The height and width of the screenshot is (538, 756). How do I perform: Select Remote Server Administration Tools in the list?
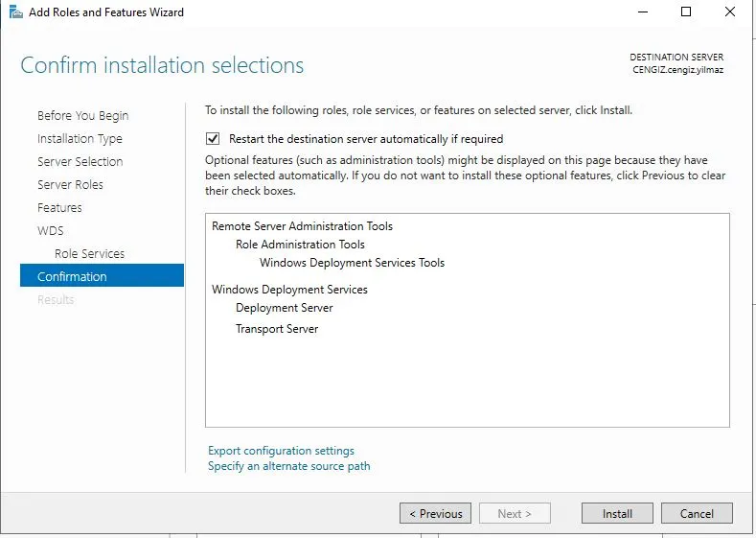[x=302, y=226]
